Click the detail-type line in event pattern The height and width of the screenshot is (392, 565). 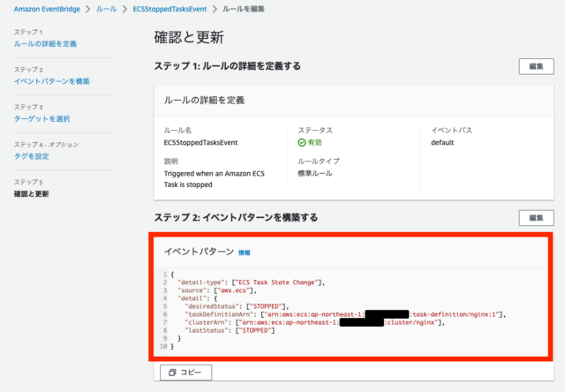(x=252, y=283)
